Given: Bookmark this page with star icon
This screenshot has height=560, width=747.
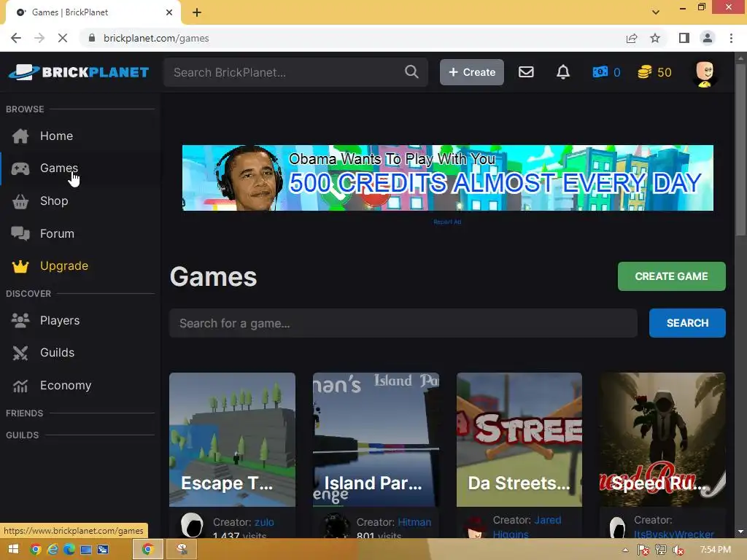Looking at the screenshot, I should 655,38.
